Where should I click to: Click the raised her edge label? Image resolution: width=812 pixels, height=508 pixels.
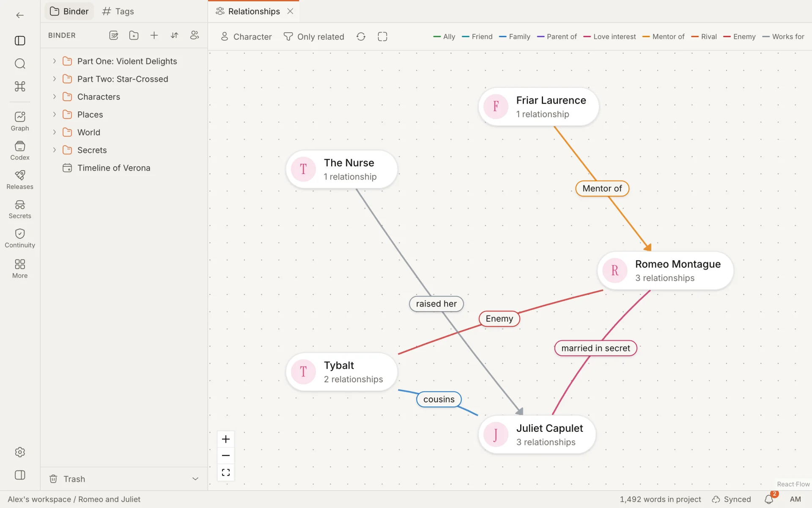[x=436, y=304]
